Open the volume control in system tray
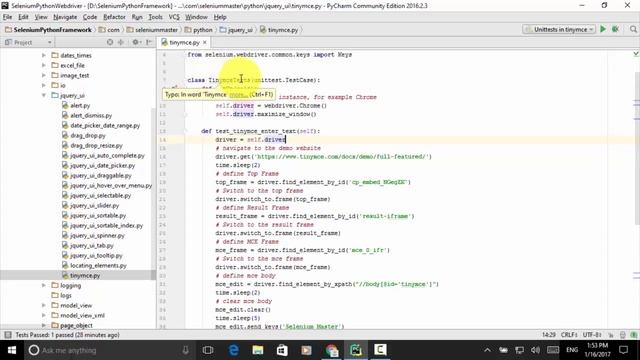This screenshot has width=640, height=360. (x=536, y=350)
